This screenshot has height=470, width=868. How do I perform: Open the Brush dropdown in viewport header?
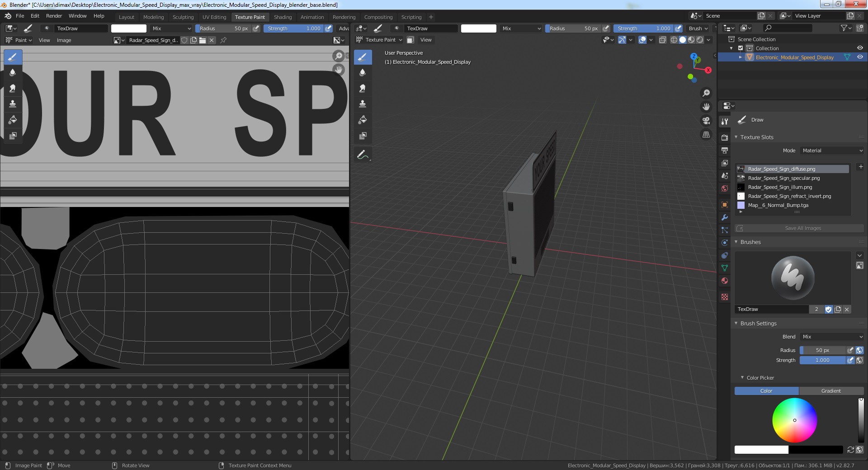698,28
